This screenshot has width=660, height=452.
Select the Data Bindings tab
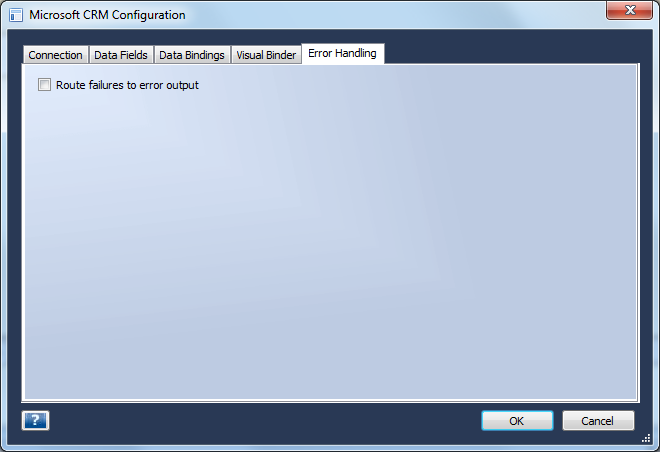(x=192, y=55)
